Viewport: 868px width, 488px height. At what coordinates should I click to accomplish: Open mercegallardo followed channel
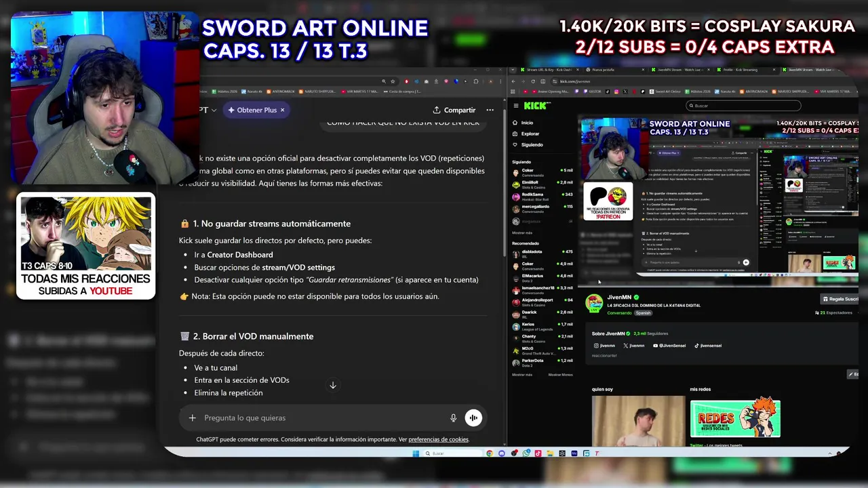click(x=542, y=208)
